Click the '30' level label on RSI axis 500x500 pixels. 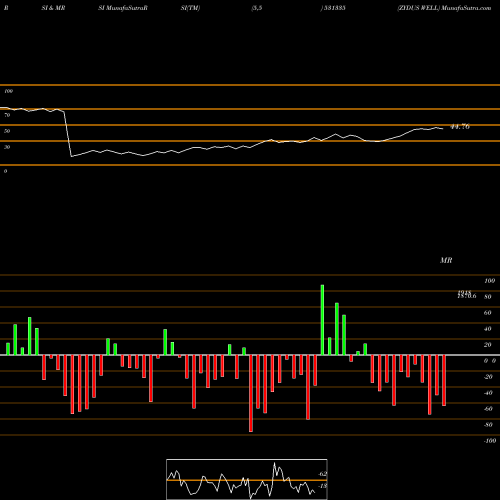coord(7,147)
